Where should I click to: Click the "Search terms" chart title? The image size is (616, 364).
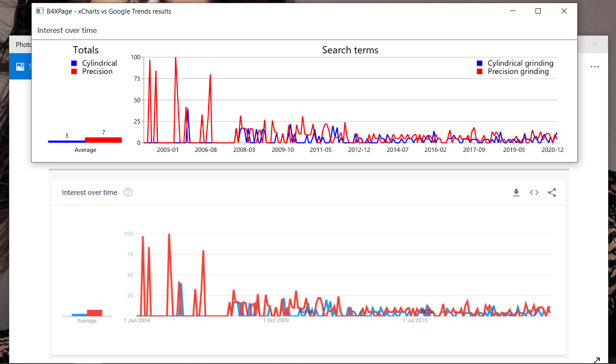350,50
